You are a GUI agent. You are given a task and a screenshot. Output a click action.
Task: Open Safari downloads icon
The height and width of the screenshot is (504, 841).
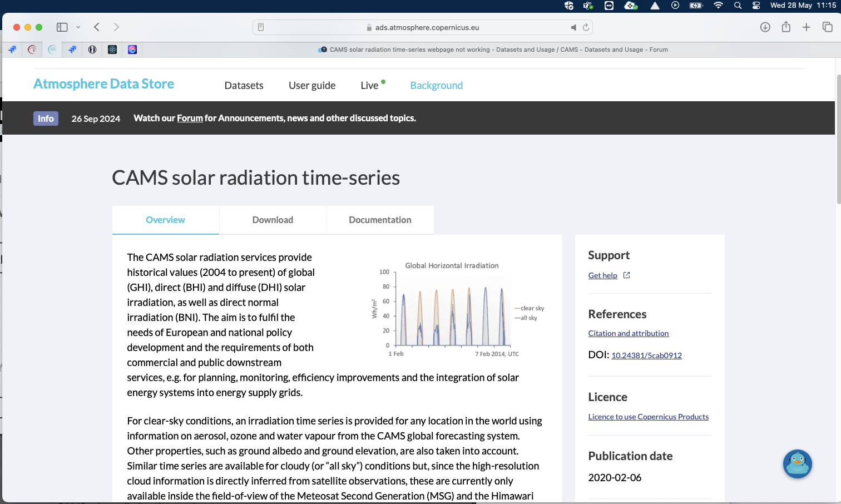(x=765, y=27)
